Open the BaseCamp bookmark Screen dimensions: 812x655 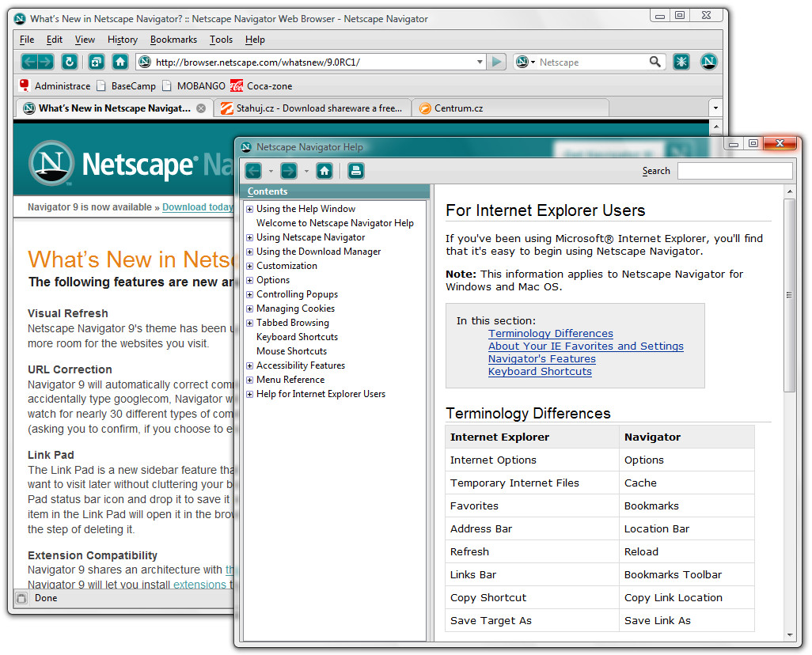click(x=127, y=86)
